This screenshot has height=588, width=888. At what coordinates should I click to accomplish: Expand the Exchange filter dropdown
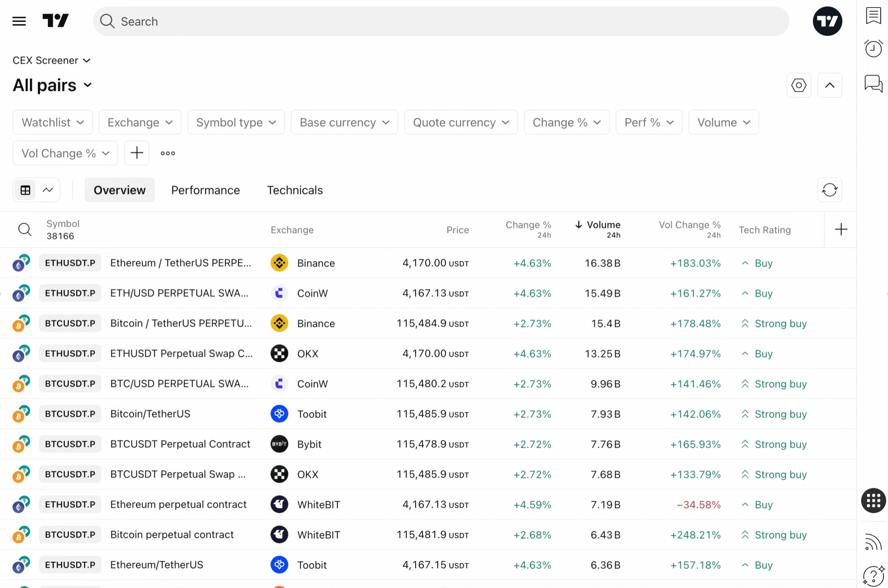140,122
